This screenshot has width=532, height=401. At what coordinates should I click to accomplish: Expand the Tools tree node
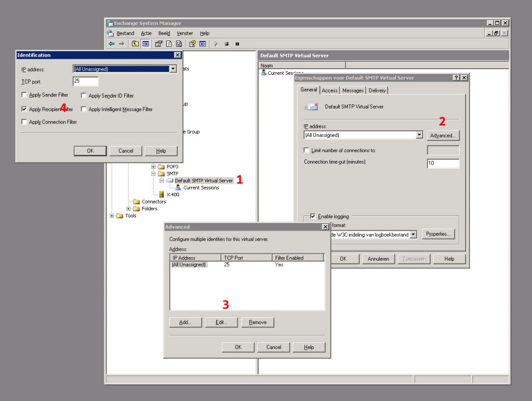[112, 216]
